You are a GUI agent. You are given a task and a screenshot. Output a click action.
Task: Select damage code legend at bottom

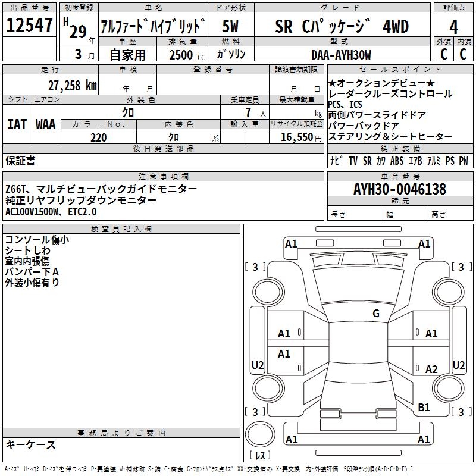[209, 469]
